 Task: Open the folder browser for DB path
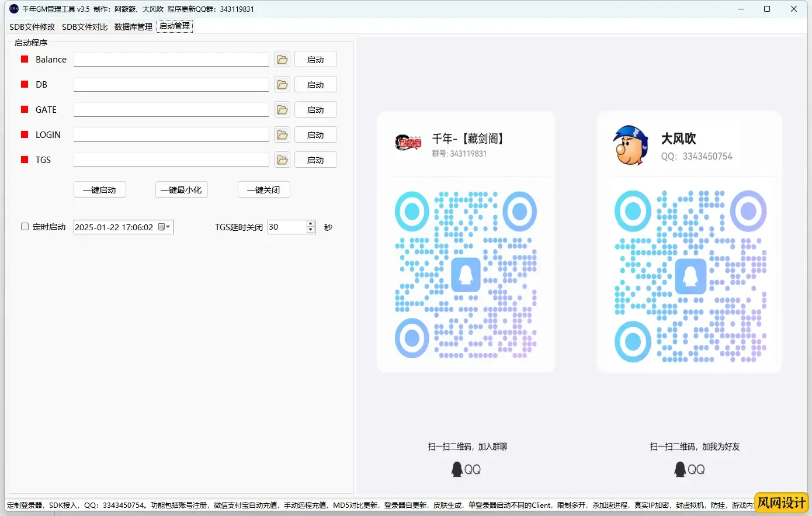(282, 85)
